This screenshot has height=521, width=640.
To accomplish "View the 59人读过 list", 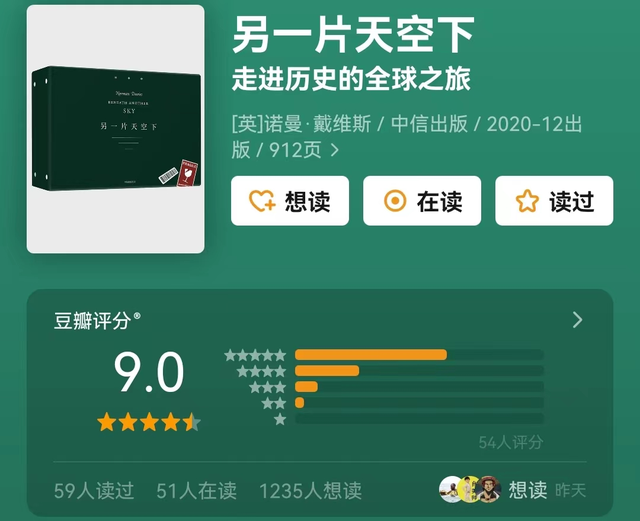I will (94, 490).
